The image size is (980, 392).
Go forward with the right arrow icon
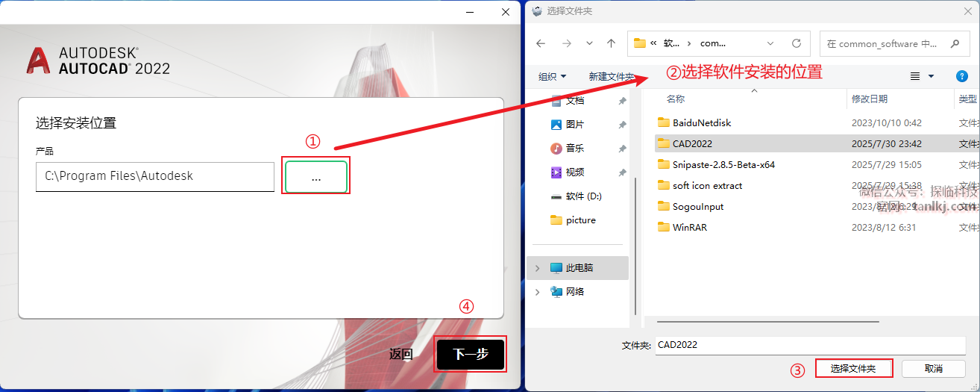[x=566, y=43]
